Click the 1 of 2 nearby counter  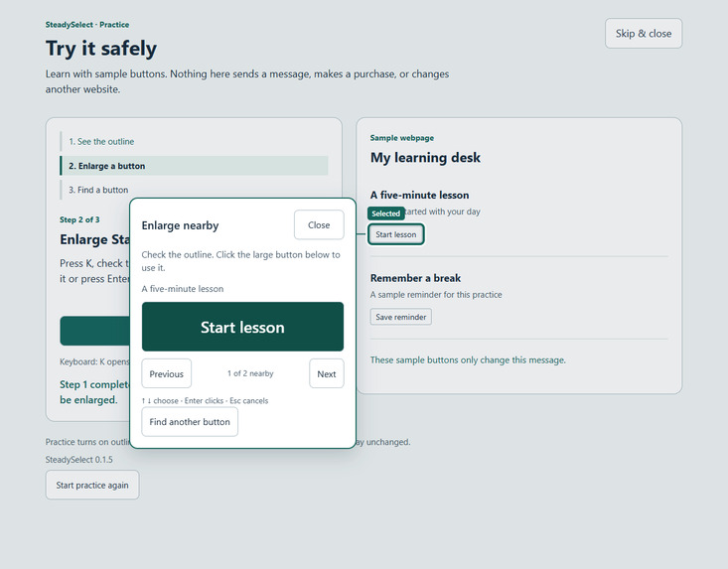pyautogui.click(x=250, y=373)
